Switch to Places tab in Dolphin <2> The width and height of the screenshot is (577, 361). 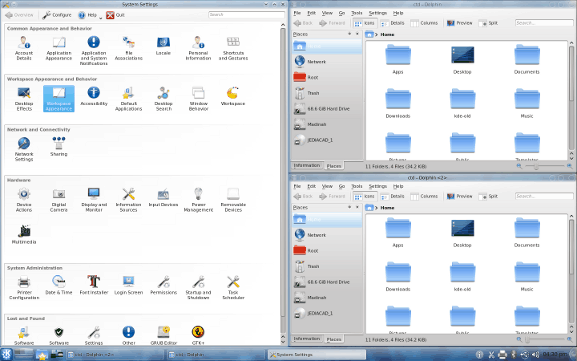334,339
